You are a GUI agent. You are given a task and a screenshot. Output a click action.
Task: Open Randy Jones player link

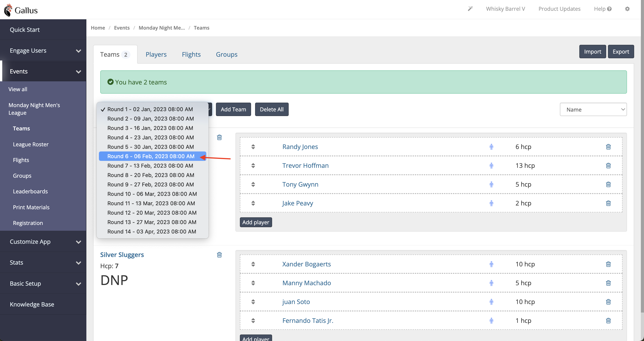point(300,147)
